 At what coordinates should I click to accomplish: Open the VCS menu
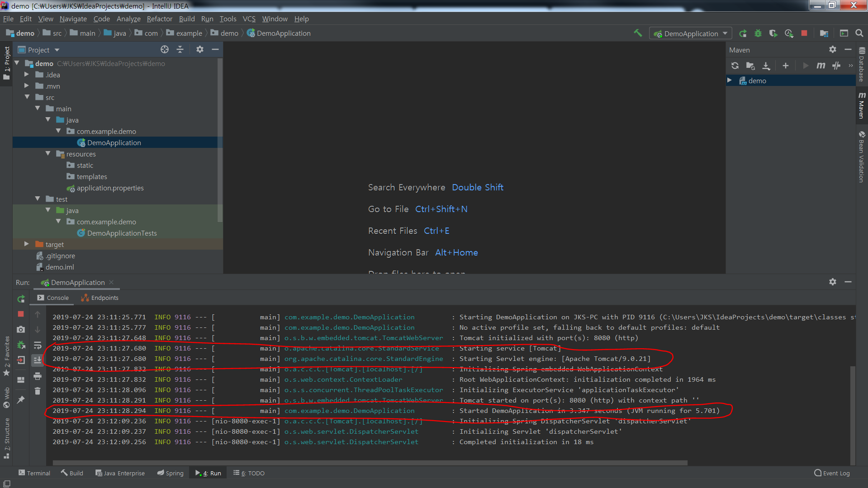[x=249, y=19]
